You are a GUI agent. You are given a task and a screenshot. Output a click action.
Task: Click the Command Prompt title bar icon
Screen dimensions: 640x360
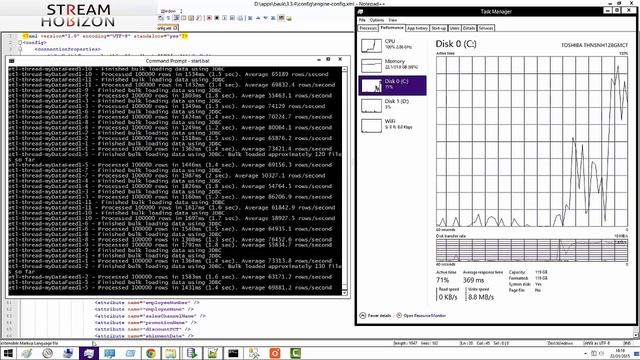11,61
